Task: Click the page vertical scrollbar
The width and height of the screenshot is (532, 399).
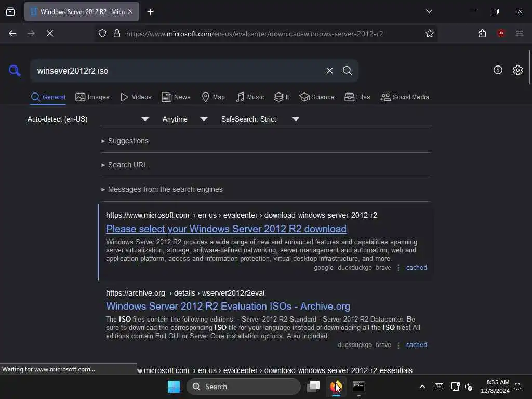Action: [x=529, y=67]
